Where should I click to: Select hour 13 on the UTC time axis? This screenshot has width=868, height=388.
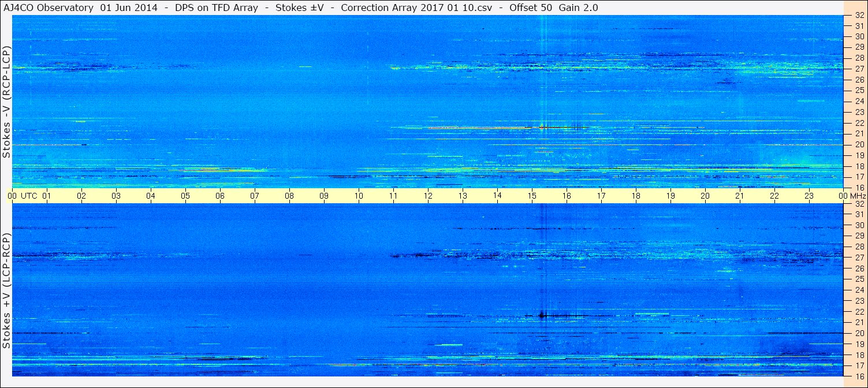click(463, 196)
